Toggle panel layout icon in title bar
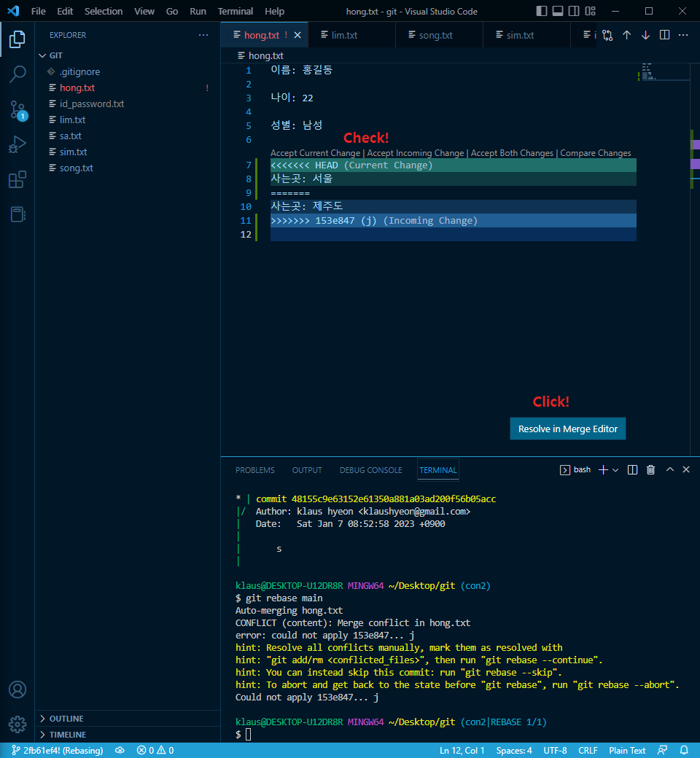Screen dimensions: 700x758 click(558, 11)
